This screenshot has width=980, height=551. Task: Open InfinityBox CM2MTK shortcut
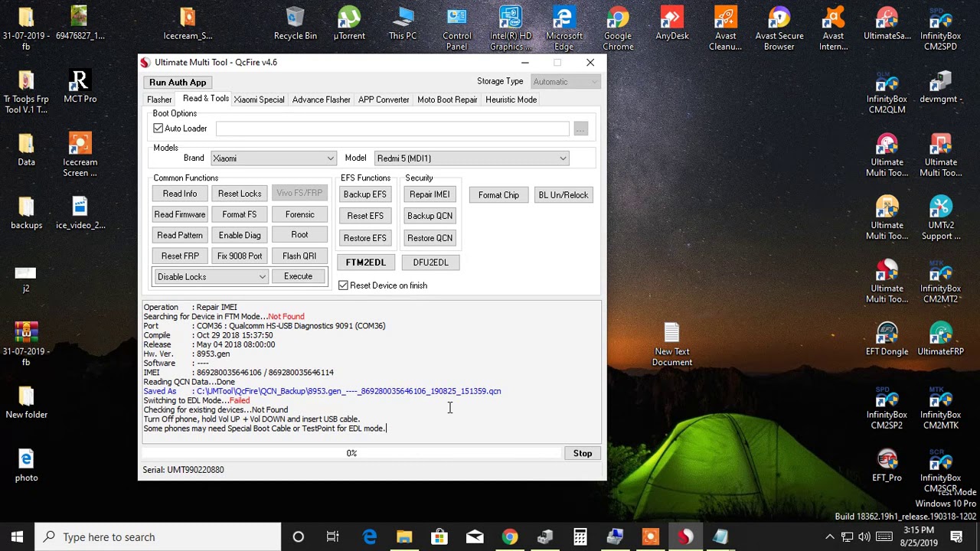[x=940, y=408]
